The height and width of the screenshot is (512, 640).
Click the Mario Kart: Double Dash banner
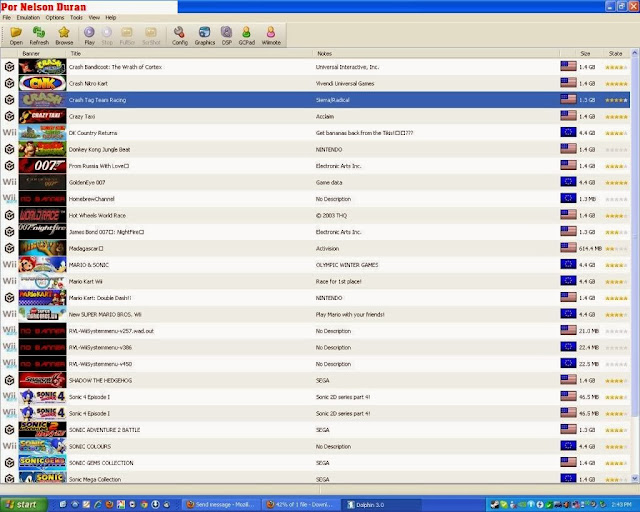pyautogui.click(x=42, y=298)
